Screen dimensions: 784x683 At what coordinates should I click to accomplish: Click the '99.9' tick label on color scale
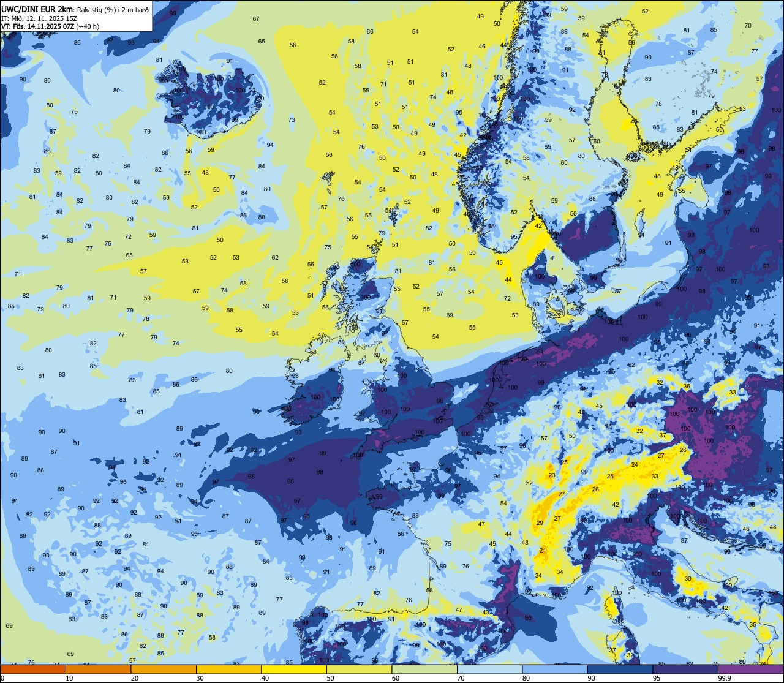point(725,678)
